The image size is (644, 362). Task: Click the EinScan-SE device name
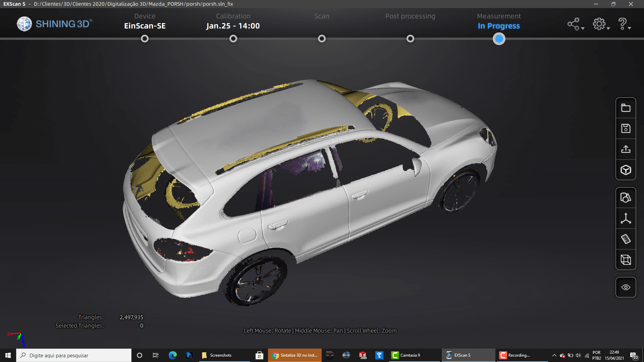145,26
